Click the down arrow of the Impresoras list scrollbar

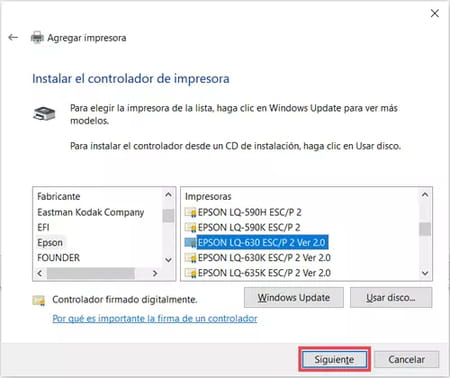[x=425, y=273]
